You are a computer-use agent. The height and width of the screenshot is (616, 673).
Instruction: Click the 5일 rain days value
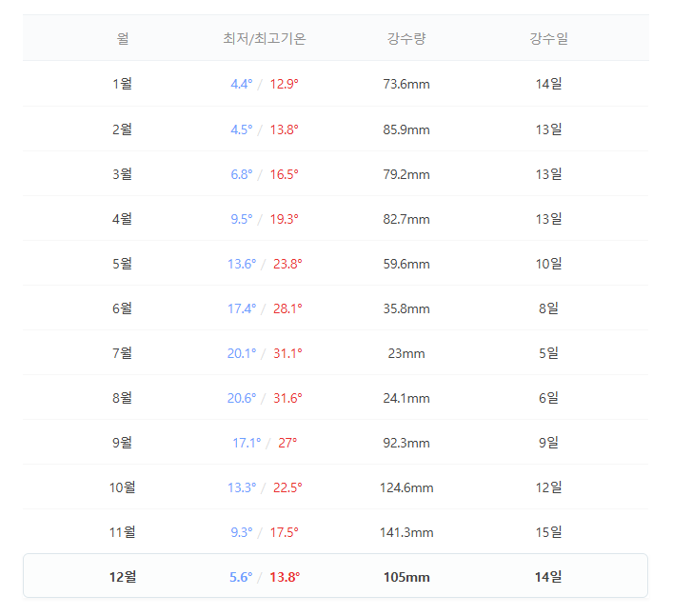pyautogui.click(x=548, y=353)
